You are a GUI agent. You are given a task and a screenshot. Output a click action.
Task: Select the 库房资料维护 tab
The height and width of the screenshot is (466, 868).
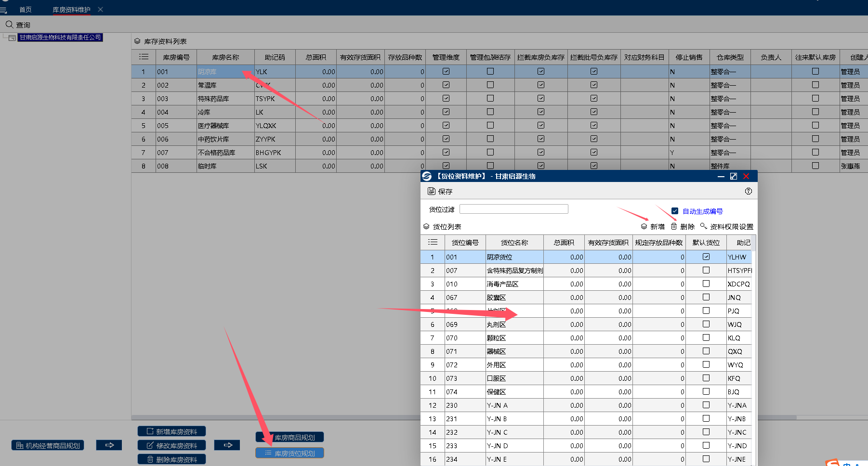(x=71, y=10)
